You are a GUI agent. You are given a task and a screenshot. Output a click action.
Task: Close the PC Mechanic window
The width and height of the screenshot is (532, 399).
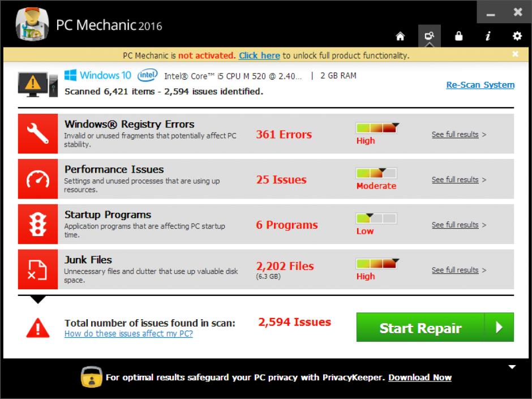click(x=518, y=12)
